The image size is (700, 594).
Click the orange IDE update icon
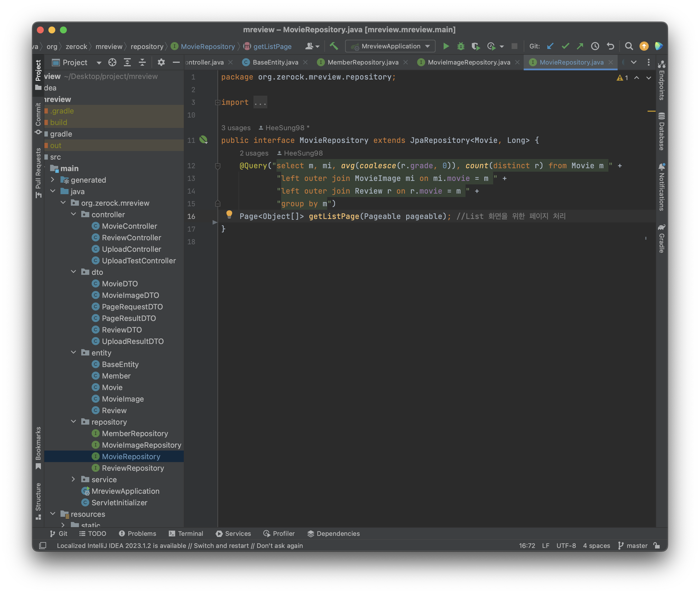644,46
